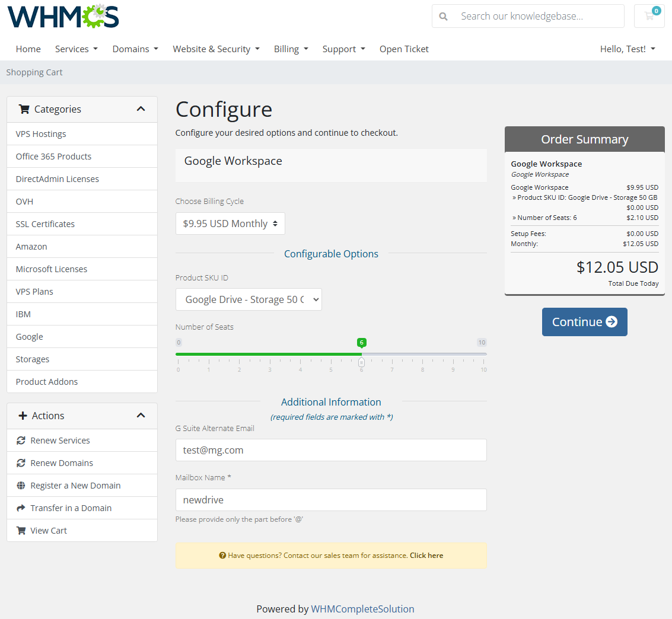Click the cart icon in the Categories header

coord(24,109)
